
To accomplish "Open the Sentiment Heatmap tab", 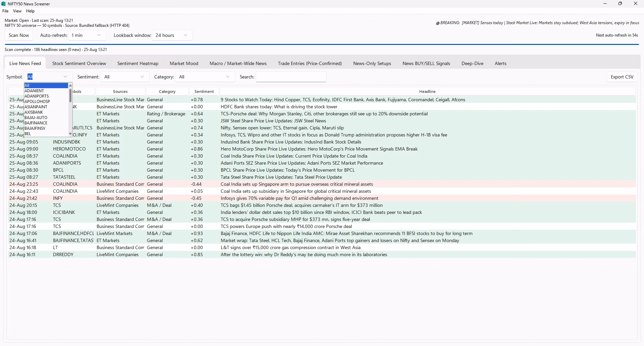I will pos(138,63).
